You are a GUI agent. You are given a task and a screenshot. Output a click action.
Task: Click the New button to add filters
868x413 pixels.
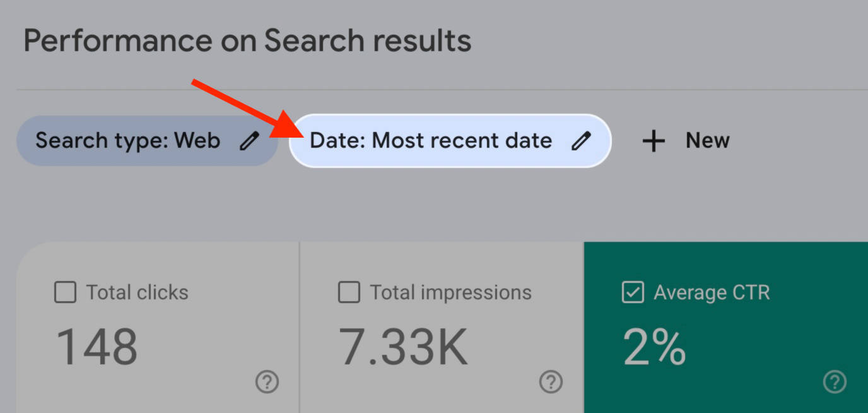click(707, 141)
